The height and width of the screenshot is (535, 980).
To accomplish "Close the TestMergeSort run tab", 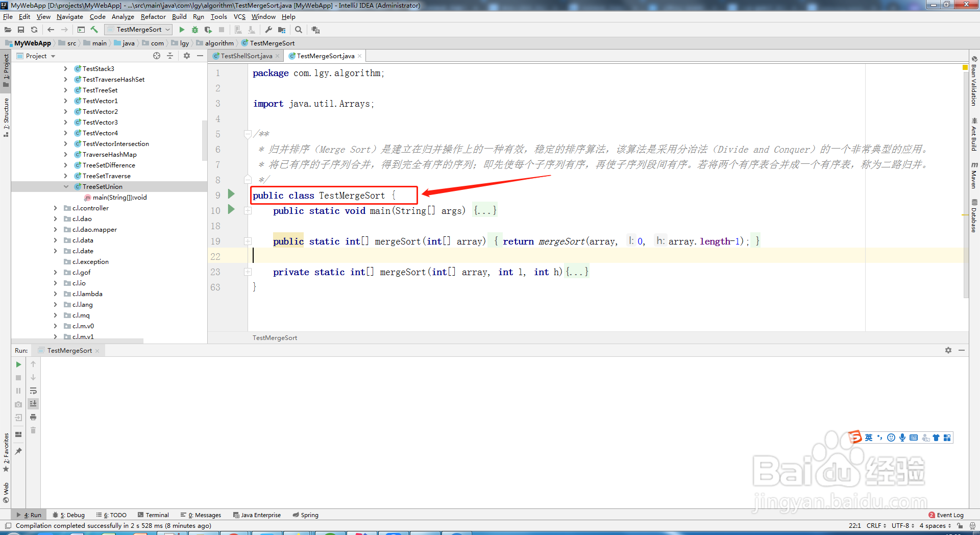I will pos(97,351).
